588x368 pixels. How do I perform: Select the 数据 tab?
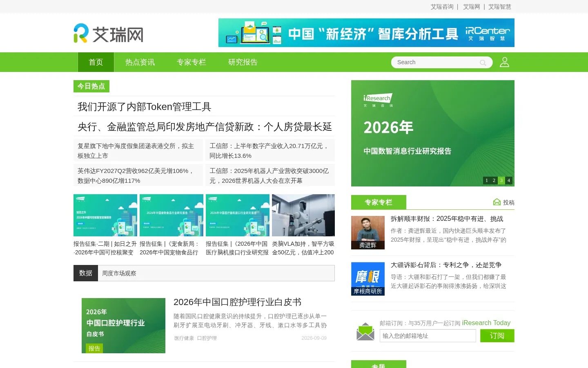(x=86, y=273)
